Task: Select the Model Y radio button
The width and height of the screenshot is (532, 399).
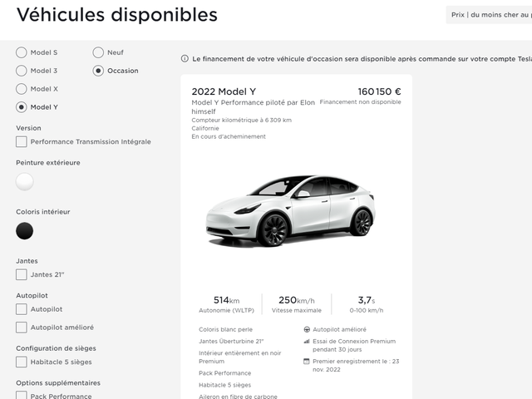Action: (22, 107)
